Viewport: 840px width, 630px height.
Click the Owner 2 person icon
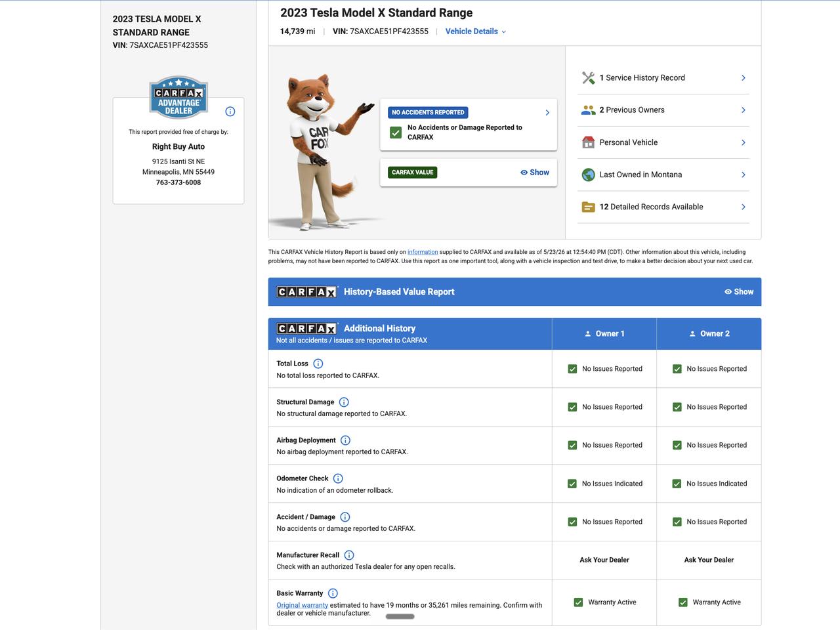point(692,334)
